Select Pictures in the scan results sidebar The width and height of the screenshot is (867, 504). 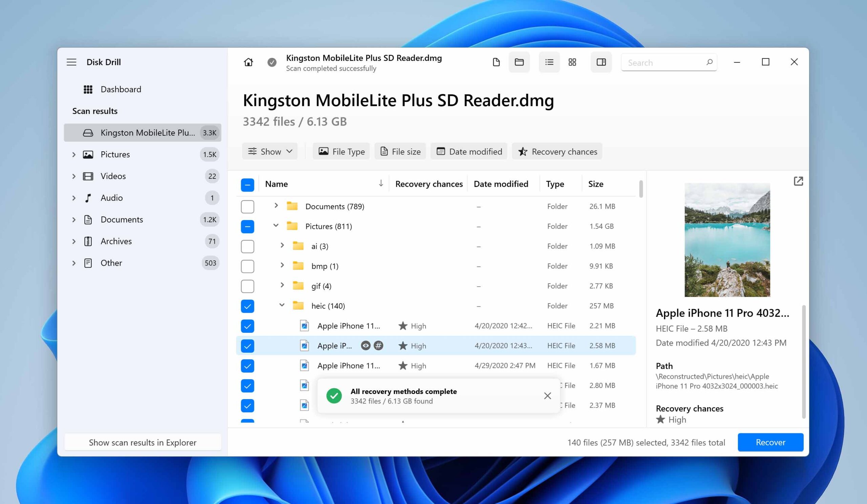coord(115,154)
